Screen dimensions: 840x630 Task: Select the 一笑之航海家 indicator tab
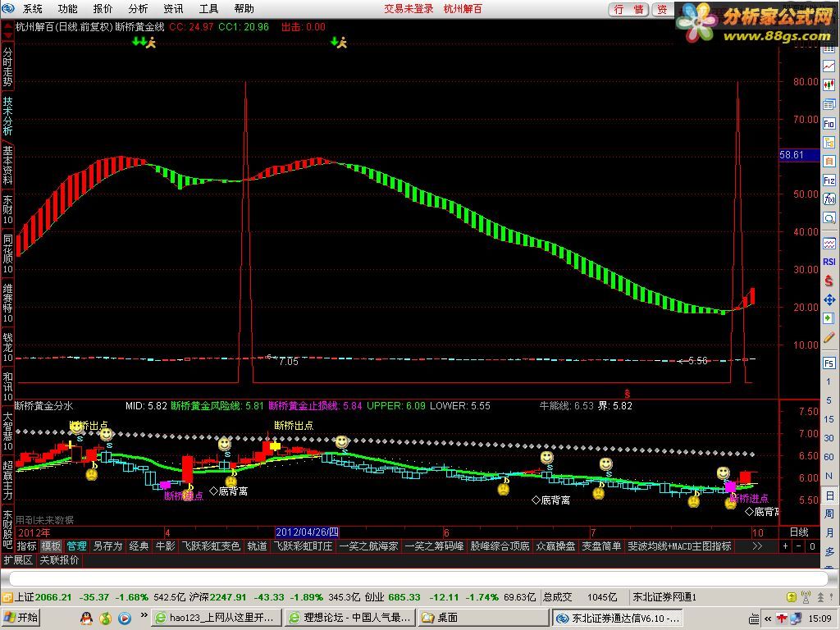click(x=368, y=546)
